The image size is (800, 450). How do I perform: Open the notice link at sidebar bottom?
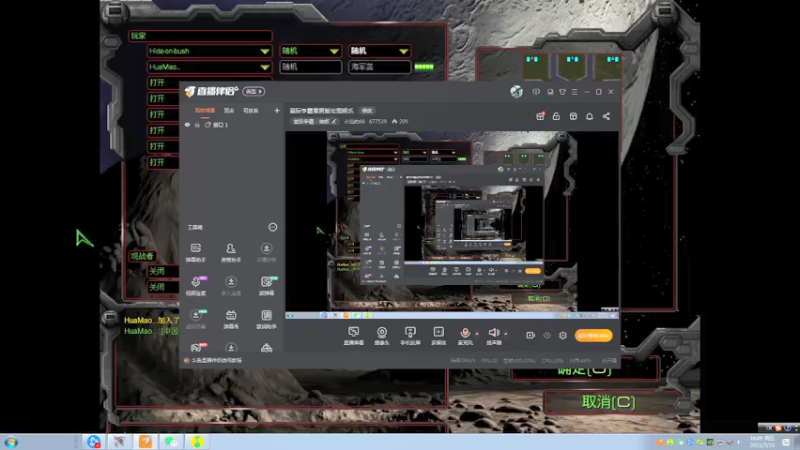[x=217, y=360]
